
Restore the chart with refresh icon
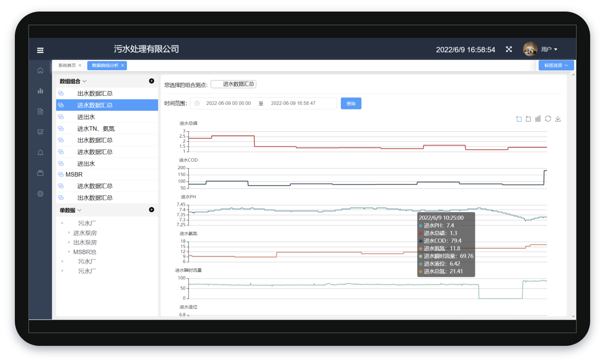click(x=548, y=119)
